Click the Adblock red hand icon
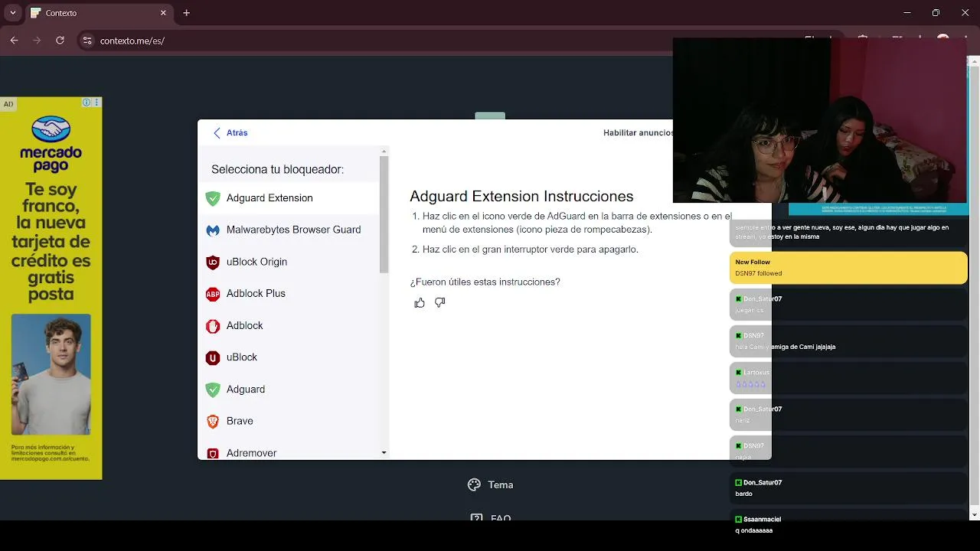Screen dimensions: 980x551 coord(213,325)
